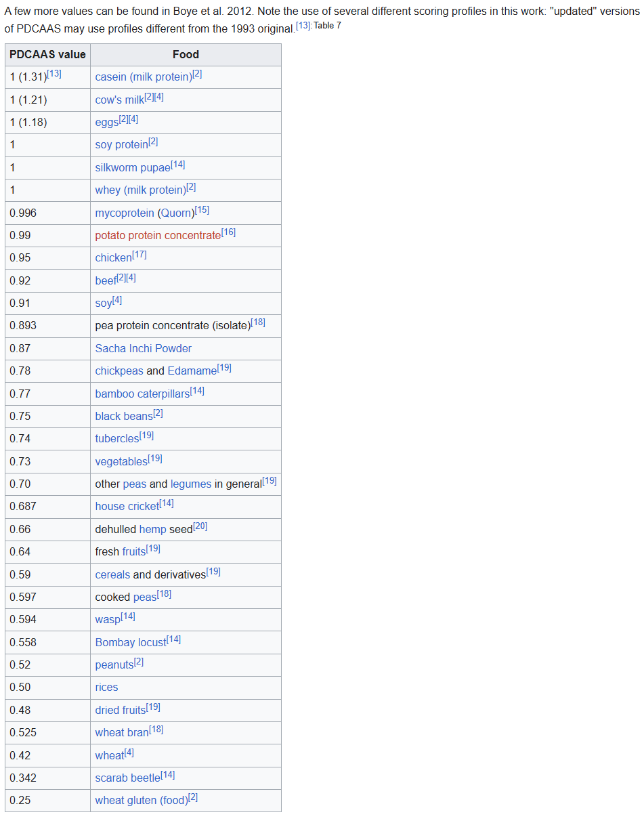Click citation [16] after potato protein concentrate
This screenshot has height=823, width=644.
coord(229,232)
